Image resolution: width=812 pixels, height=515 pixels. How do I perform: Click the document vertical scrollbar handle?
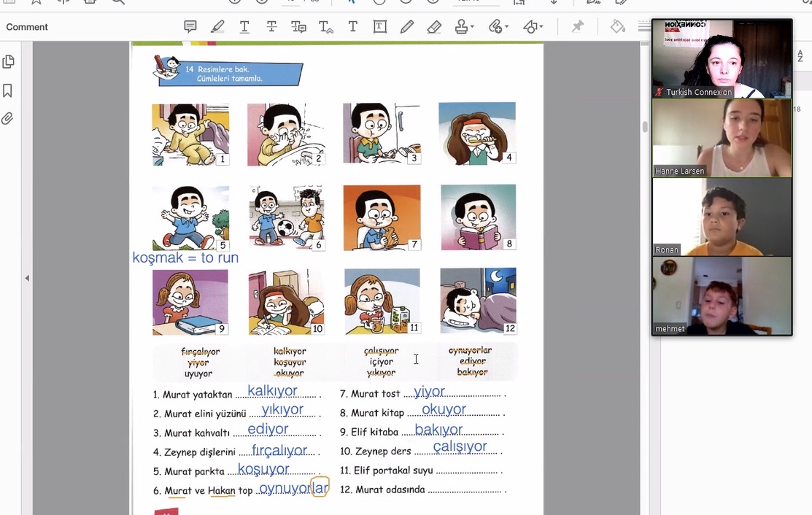[644, 126]
